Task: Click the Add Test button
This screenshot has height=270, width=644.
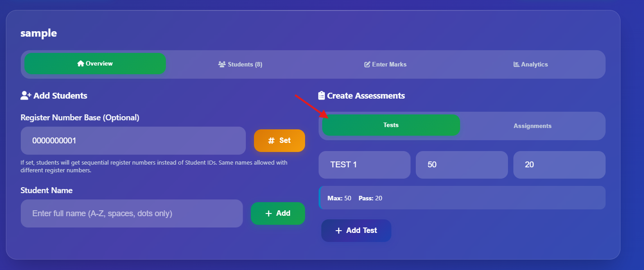Action: [356, 230]
